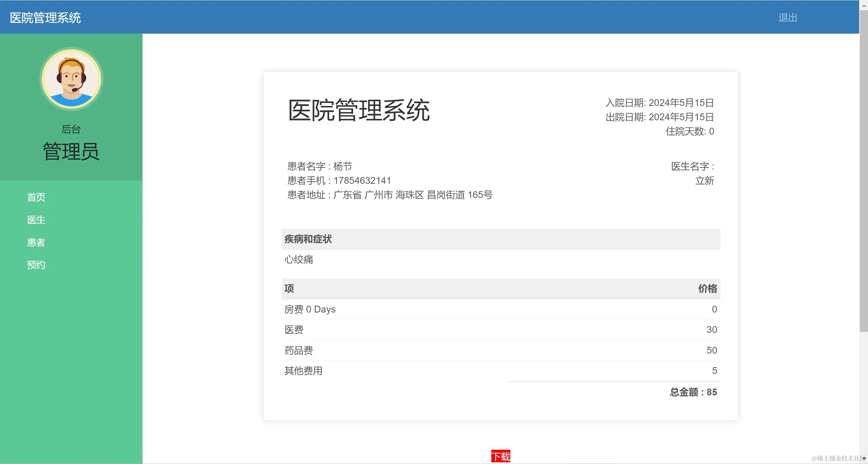Click the 价格 column header
The image size is (868, 464).
(x=707, y=289)
